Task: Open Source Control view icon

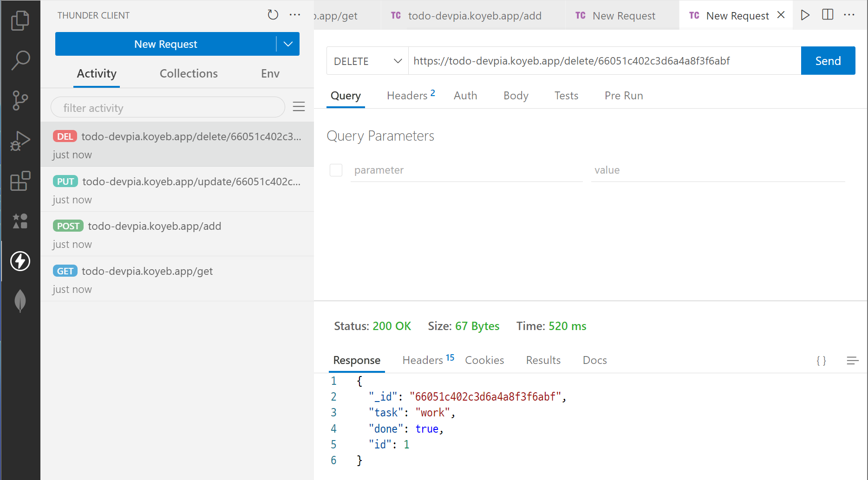Action: (20, 100)
